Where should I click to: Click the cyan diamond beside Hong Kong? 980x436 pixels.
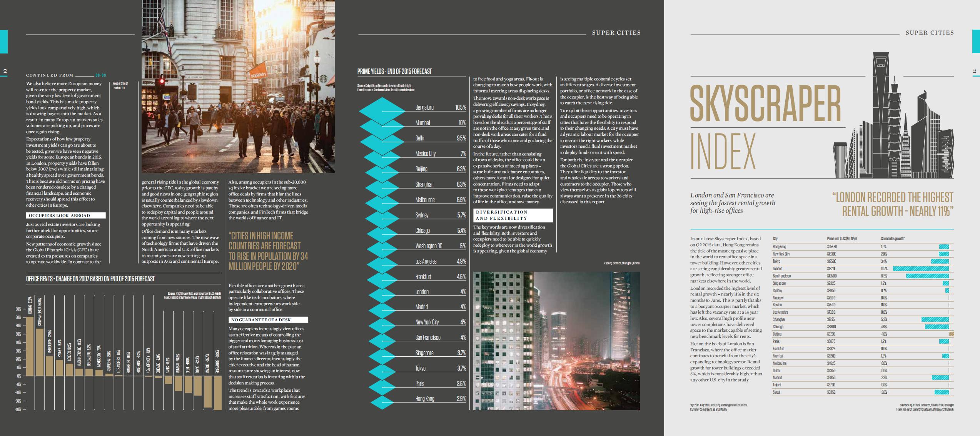(382, 402)
